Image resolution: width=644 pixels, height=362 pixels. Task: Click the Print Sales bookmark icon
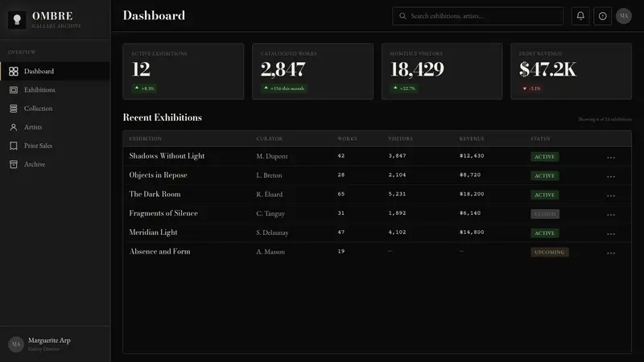coord(14,146)
